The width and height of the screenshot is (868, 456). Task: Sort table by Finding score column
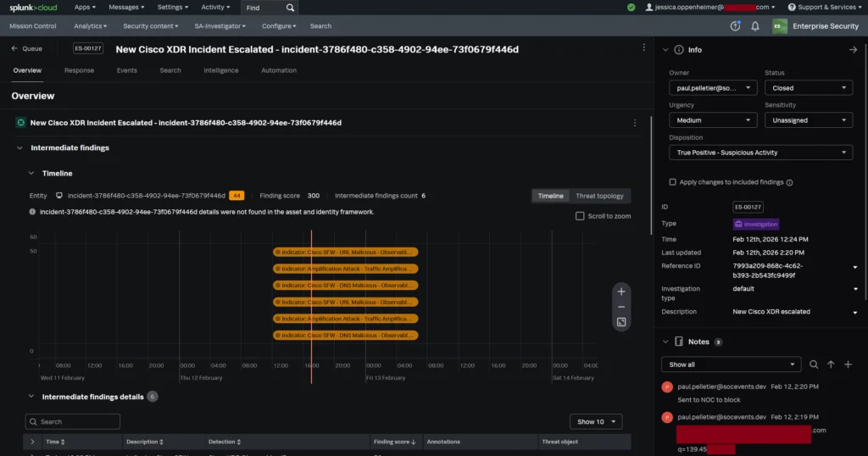coord(394,442)
